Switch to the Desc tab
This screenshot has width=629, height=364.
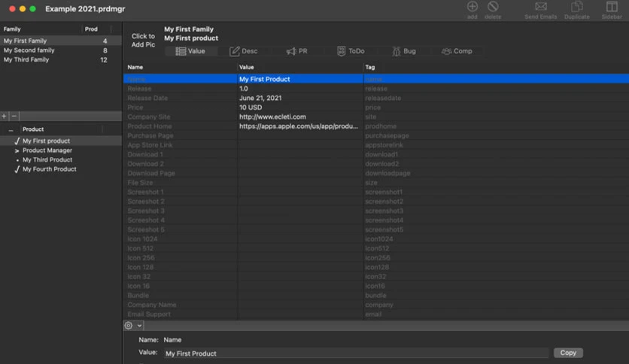click(244, 51)
